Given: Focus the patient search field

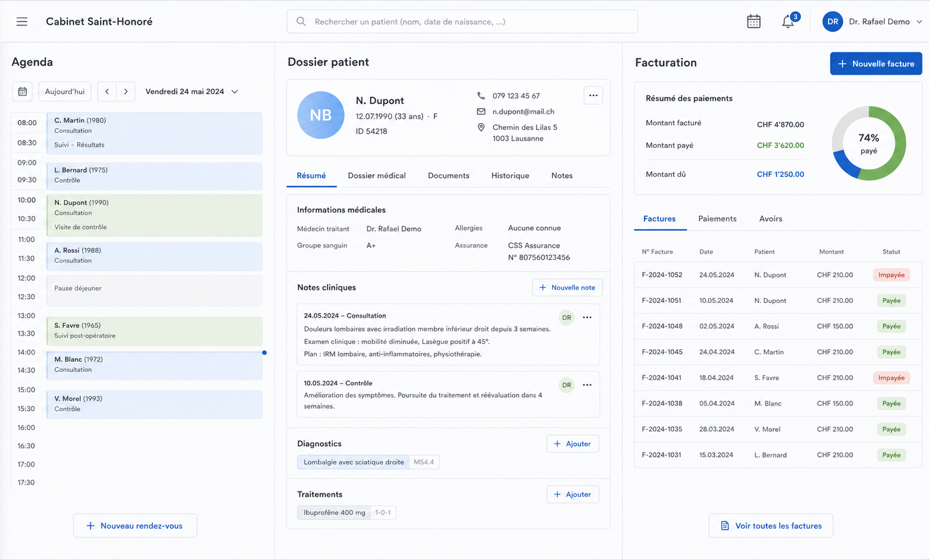Looking at the screenshot, I should 462,21.
